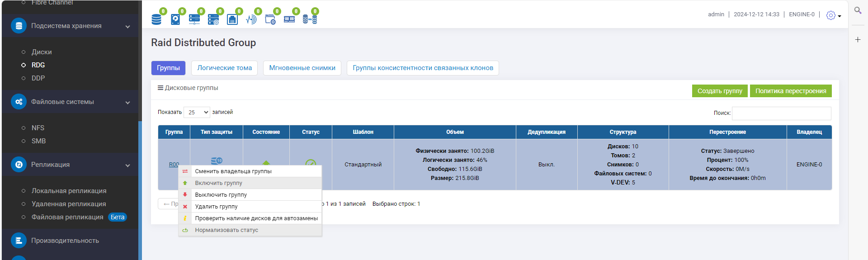Sort table by Группа column header

pos(174,132)
